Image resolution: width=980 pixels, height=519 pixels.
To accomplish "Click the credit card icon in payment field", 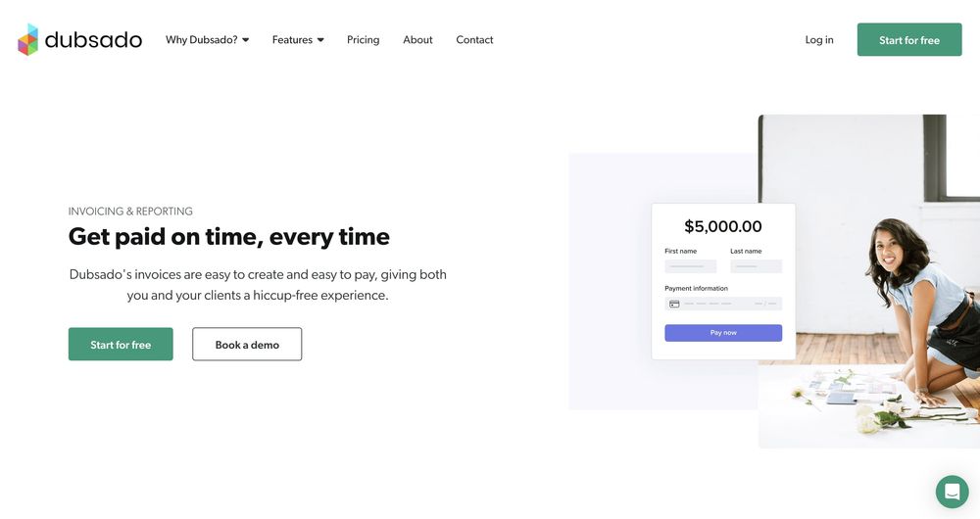I will 674,305.
